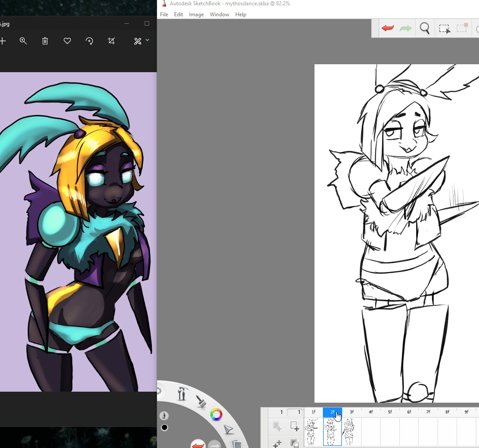Rotate the image in the photo viewer
Viewport: 479px width, 448px height.
(x=89, y=41)
